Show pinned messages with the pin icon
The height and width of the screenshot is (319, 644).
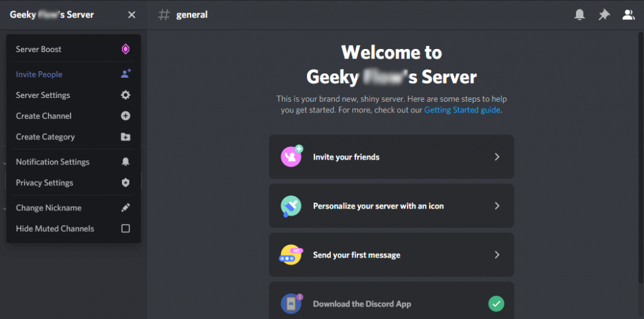[604, 15]
